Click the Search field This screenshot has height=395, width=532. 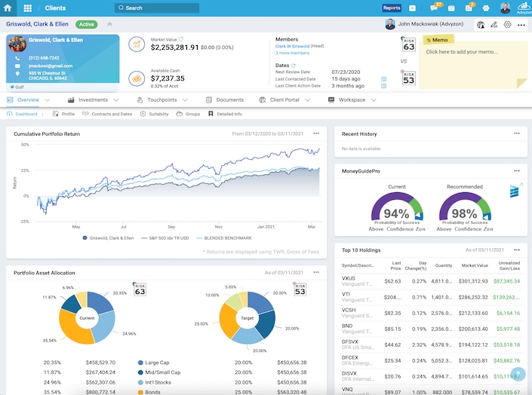(157, 8)
